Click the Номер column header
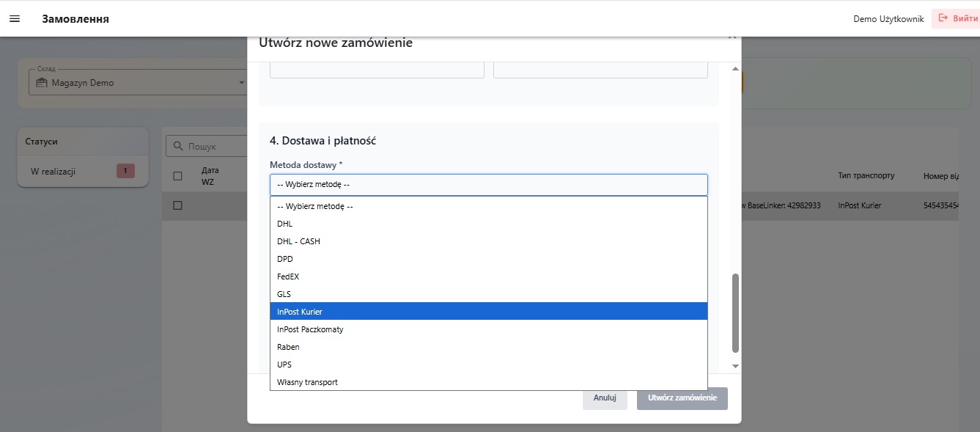 [x=941, y=176]
